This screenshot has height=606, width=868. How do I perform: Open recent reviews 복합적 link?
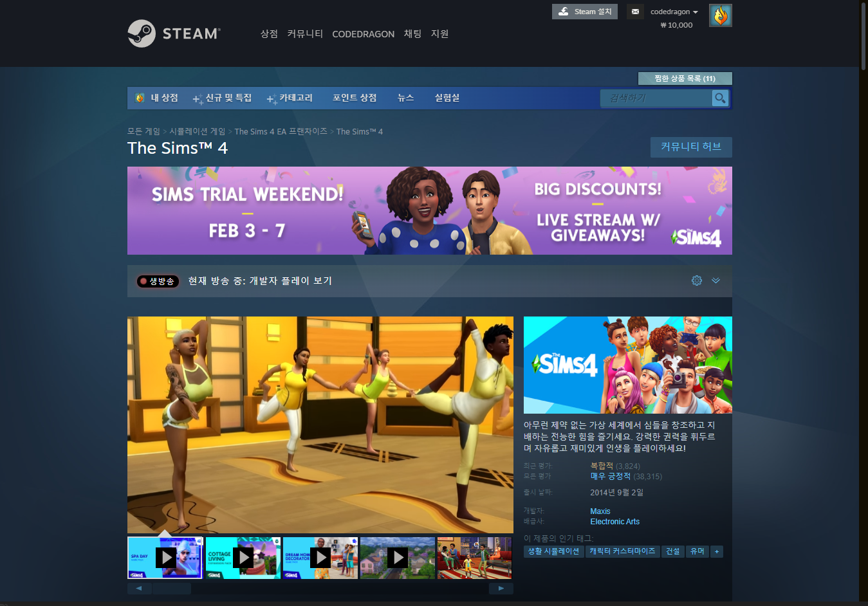pos(602,466)
